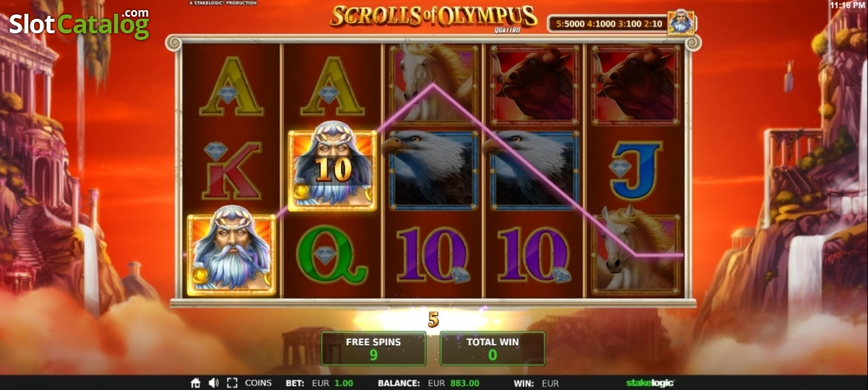Click the Zeus portrait beside paytable values
The height and width of the screenshot is (390, 868).
pos(681,22)
